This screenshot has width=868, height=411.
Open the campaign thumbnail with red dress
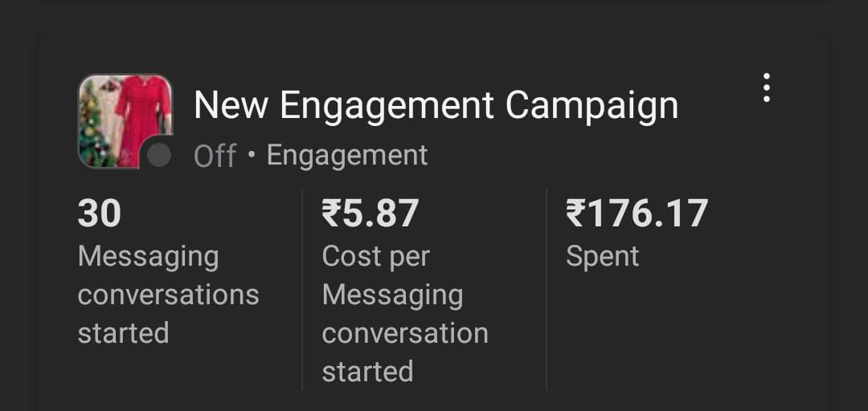coord(125,121)
